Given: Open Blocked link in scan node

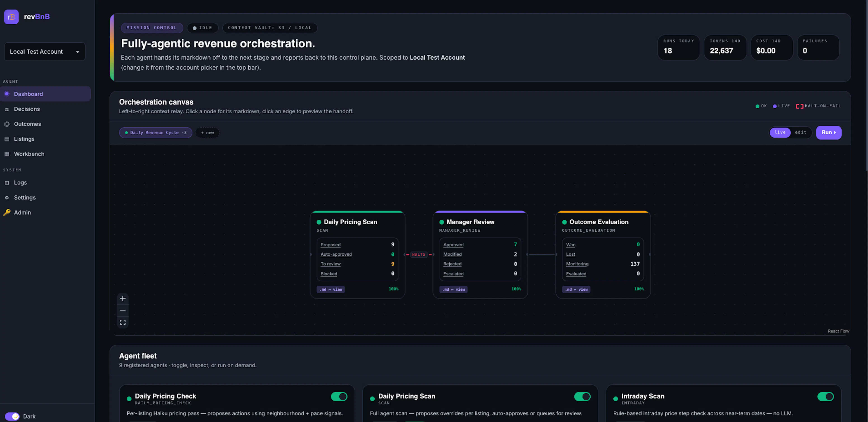Looking at the screenshot, I should tap(329, 274).
